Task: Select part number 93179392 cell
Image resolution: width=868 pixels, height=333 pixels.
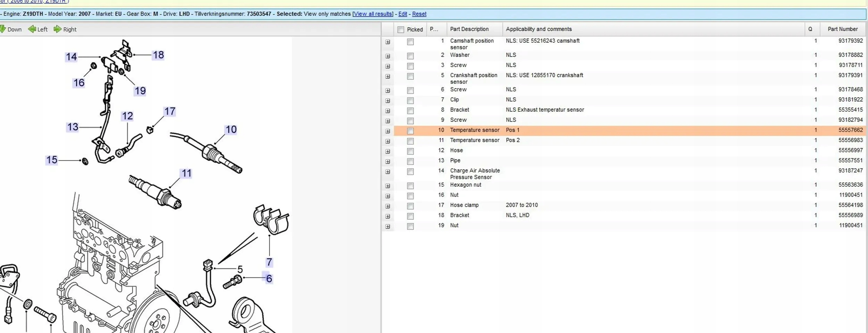Action: (x=850, y=41)
